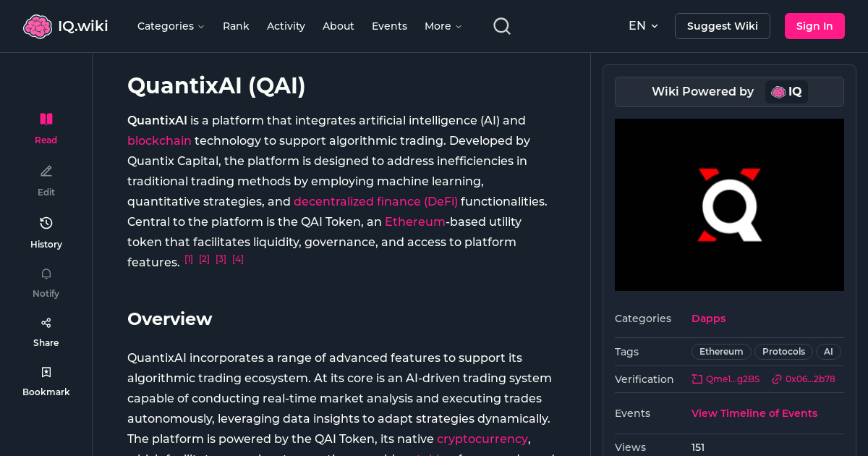Click the pink Sign In button
The height and width of the screenshot is (456, 868).
pos(814,25)
